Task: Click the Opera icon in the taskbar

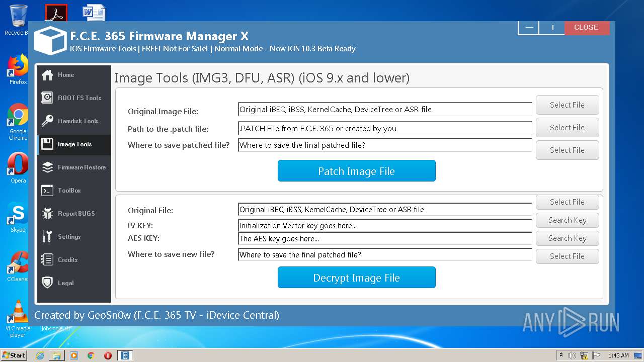Action: coord(108,355)
